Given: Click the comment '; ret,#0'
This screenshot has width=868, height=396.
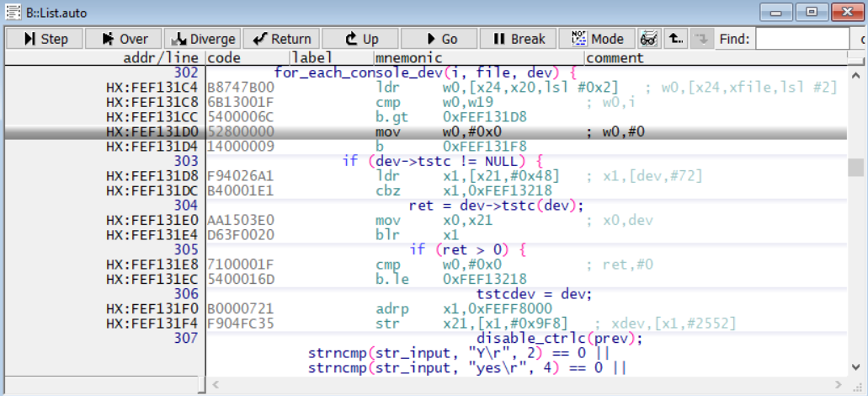Looking at the screenshot, I should tap(620, 265).
